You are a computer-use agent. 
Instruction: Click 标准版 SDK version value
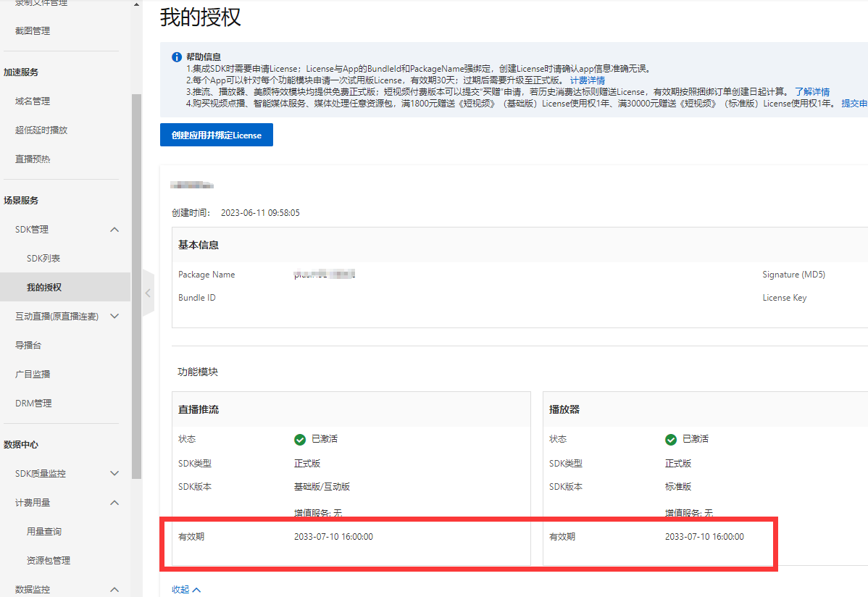[678, 487]
